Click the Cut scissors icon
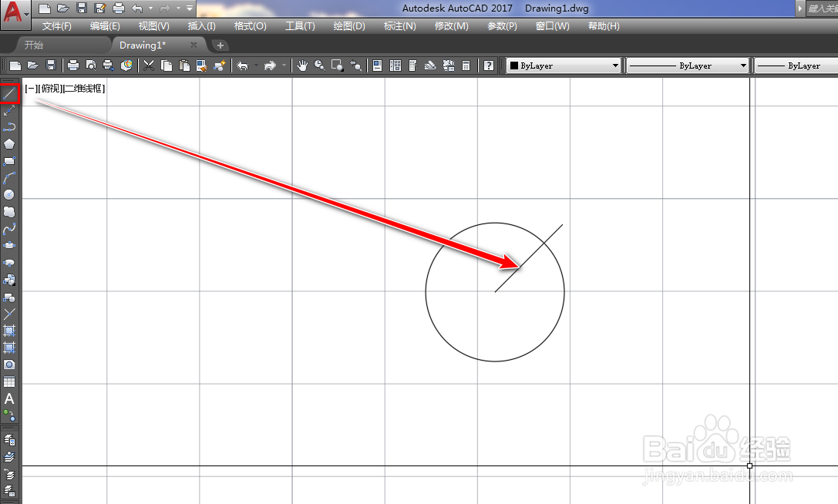The height and width of the screenshot is (504, 838). click(x=149, y=66)
